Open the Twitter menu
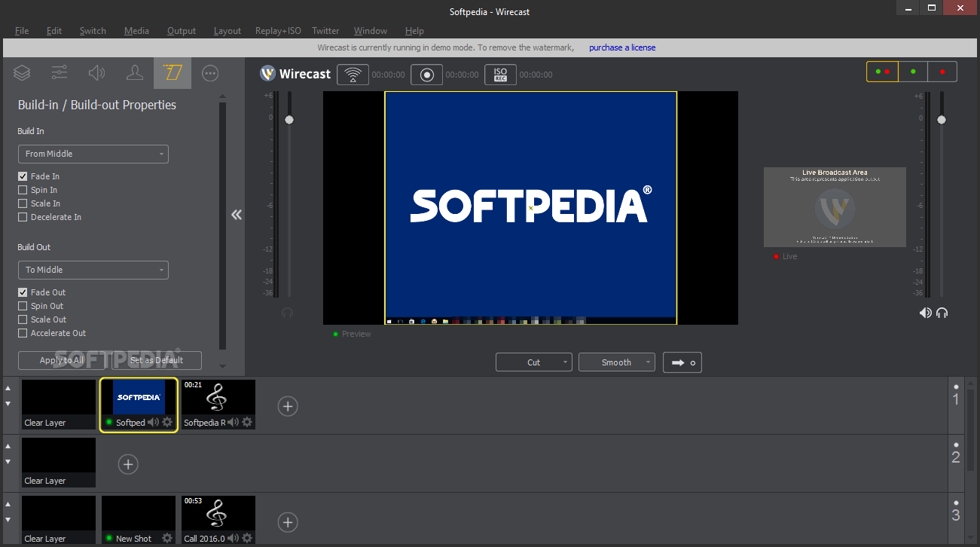Viewport: 980px width, 547px height. [x=325, y=31]
